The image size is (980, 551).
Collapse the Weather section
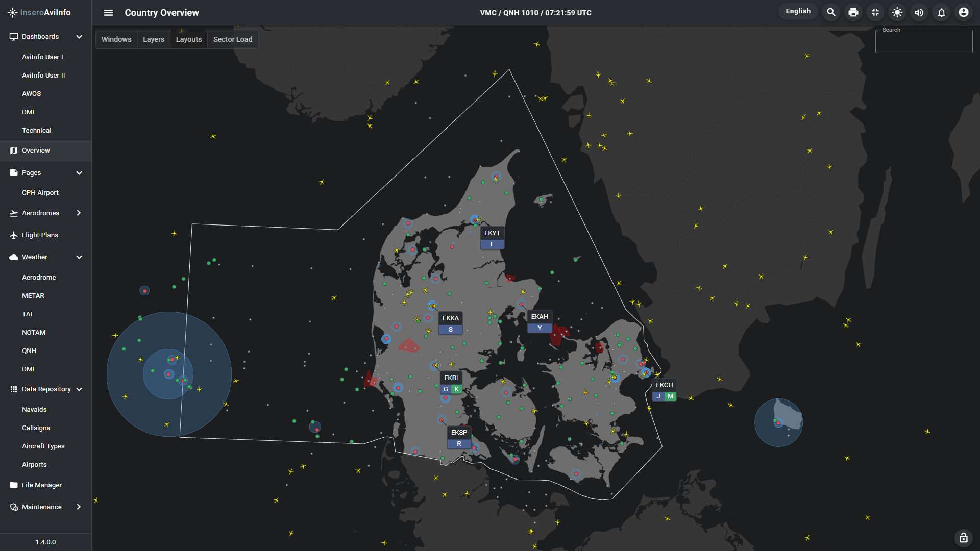click(79, 257)
